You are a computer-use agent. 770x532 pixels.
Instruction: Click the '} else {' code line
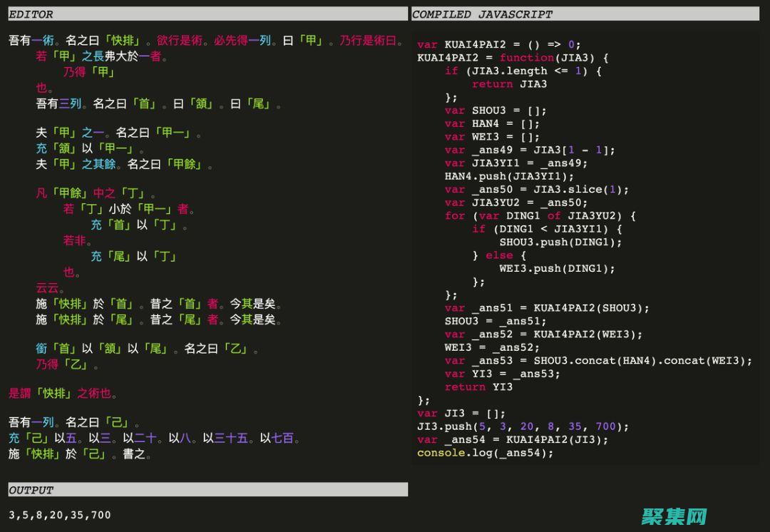(x=499, y=255)
